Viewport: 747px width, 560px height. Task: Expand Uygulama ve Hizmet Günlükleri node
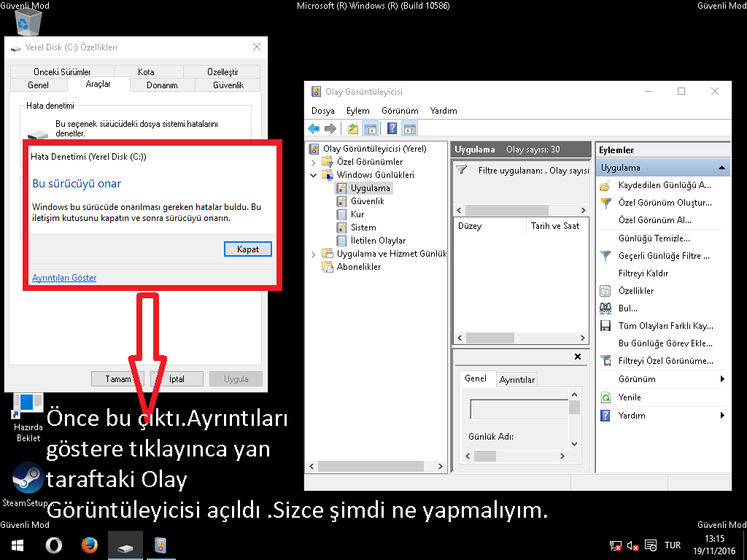click(314, 254)
